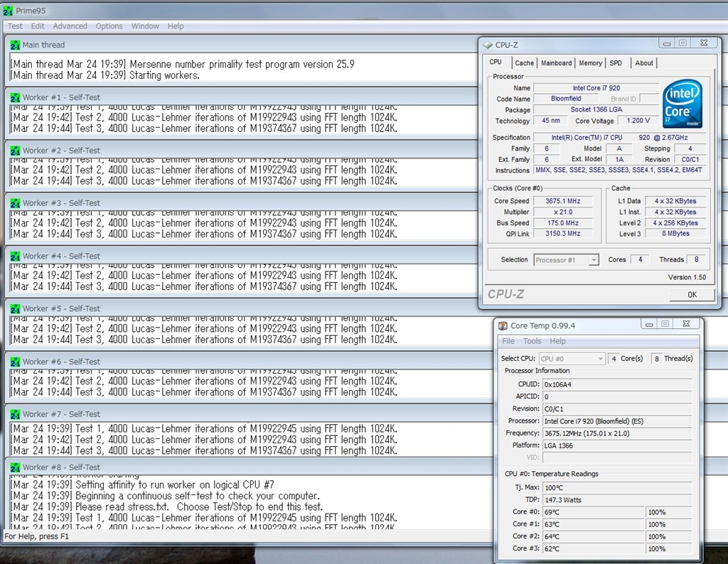Click the Worker #2 Self-Test title bar
The width and height of the screenshot is (728, 564).
(x=213, y=151)
